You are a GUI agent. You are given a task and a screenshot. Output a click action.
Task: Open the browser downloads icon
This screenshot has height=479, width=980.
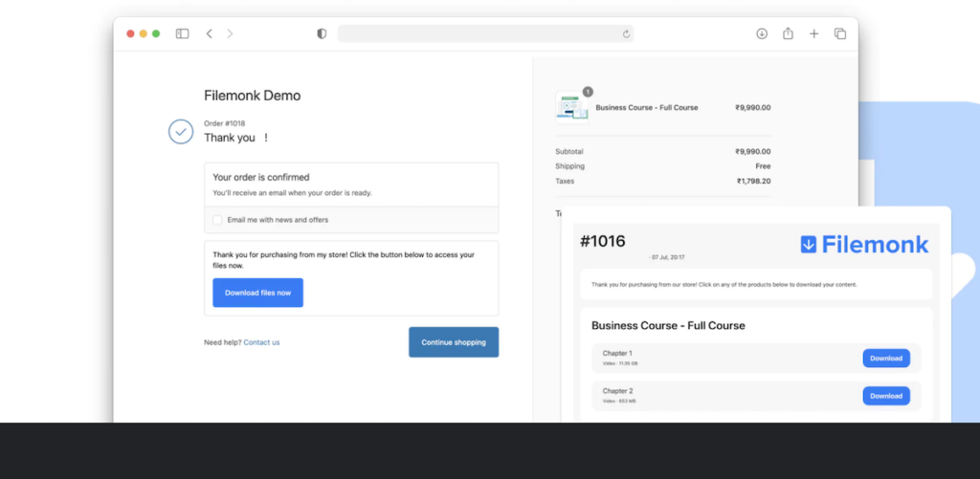click(x=762, y=33)
